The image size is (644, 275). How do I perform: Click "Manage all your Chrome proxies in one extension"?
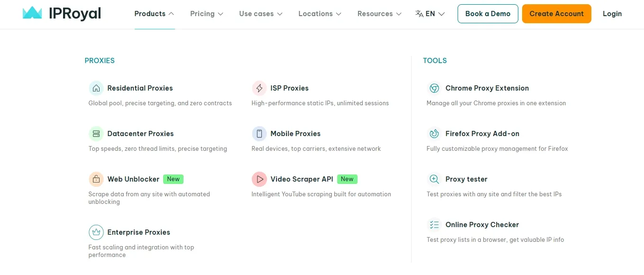497,103
